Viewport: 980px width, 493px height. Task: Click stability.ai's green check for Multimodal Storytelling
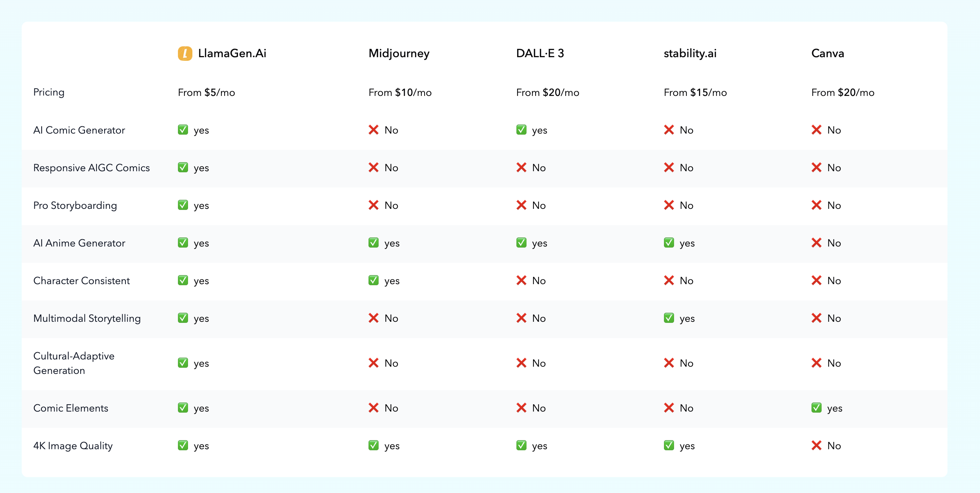tap(669, 318)
